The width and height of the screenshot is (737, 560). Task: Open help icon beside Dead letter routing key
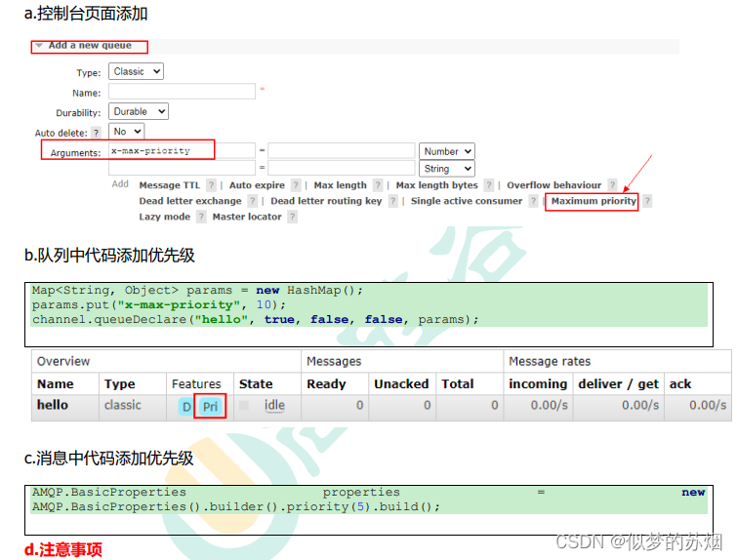(x=393, y=201)
